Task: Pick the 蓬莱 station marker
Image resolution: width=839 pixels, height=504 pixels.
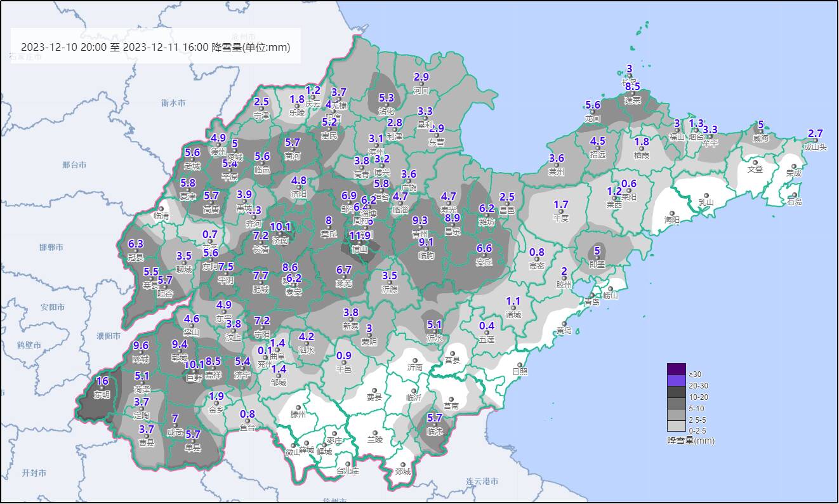Action: [633, 92]
